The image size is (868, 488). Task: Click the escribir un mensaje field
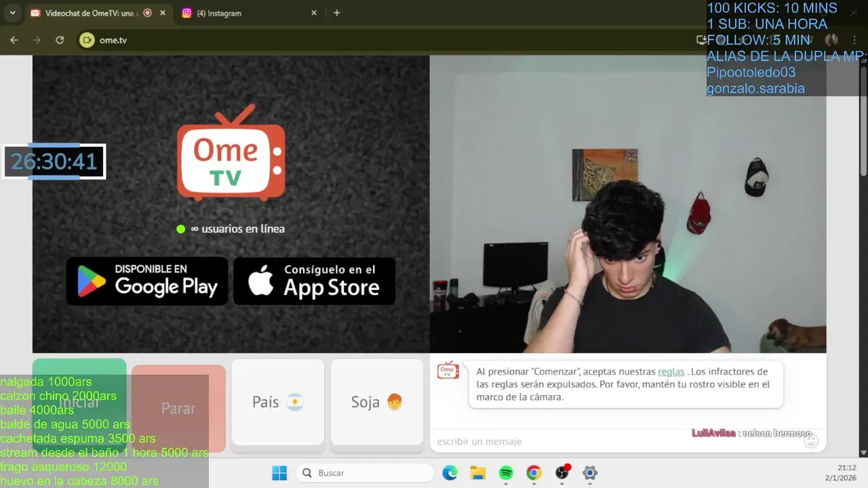[x=617, y=441]
